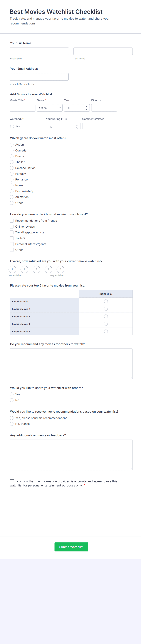Pick satisfaction rating 5 circle
Screen dimensions: 141x644
60,270
